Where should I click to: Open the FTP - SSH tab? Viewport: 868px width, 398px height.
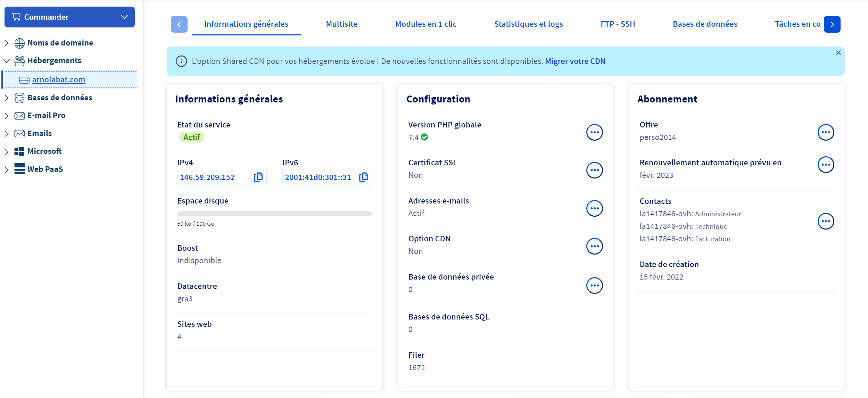[618, 24]
